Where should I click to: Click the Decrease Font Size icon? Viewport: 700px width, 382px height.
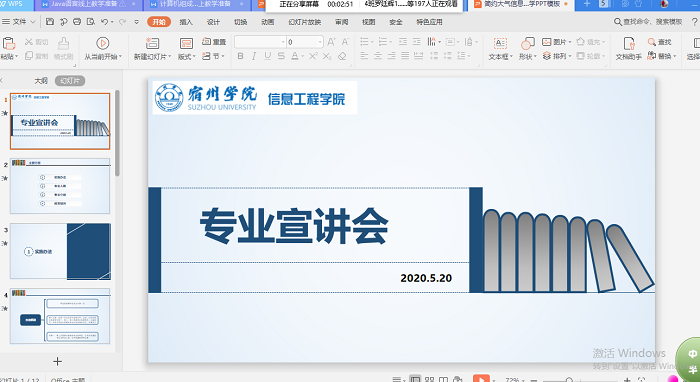coord(345,42)
